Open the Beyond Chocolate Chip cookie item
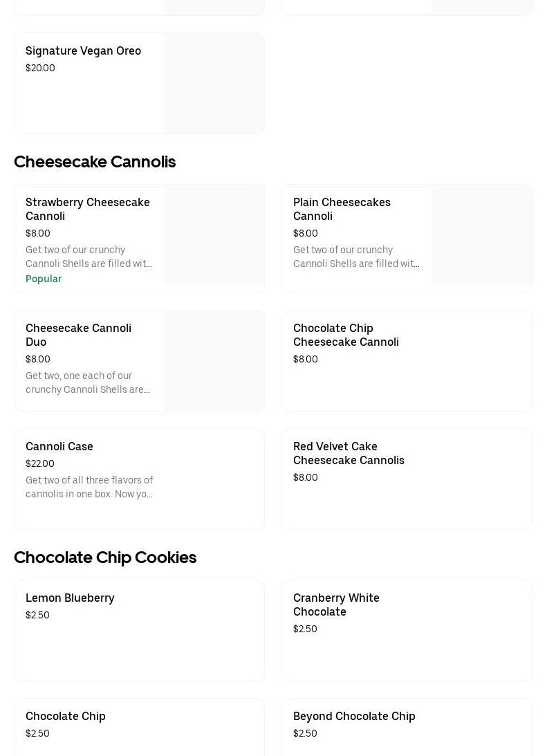The height and width of the screenshot is (756, 556). coord(354,717)
